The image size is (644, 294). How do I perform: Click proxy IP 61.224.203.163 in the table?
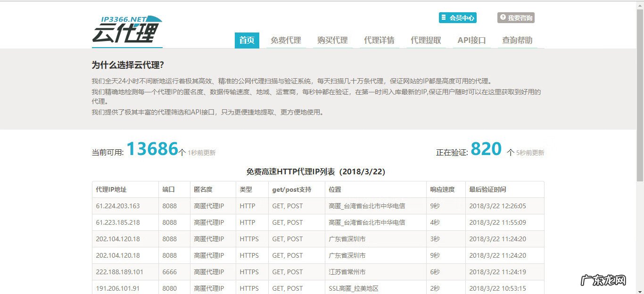pyautogui.click(x=117, y=206)
